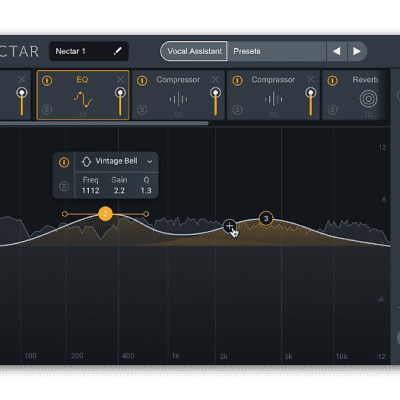Image resolution: width=400 pixels, height=400 pixels.
Task: Adjust the second Compressor mix slider
Action: pyautogui.click(x=311, y=101)
